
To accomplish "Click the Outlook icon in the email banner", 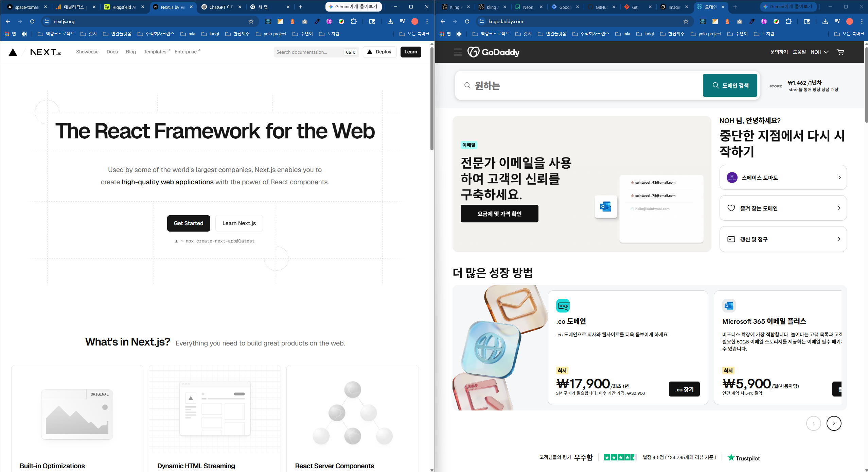I will (x=606, y=206).
